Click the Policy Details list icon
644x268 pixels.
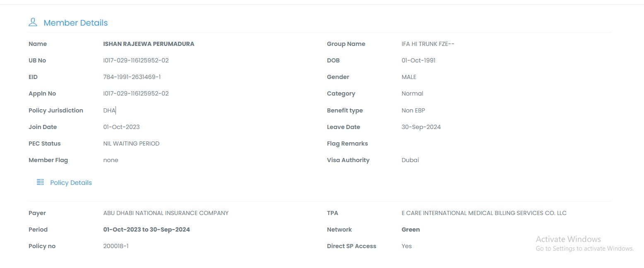(x=40, y=182)
